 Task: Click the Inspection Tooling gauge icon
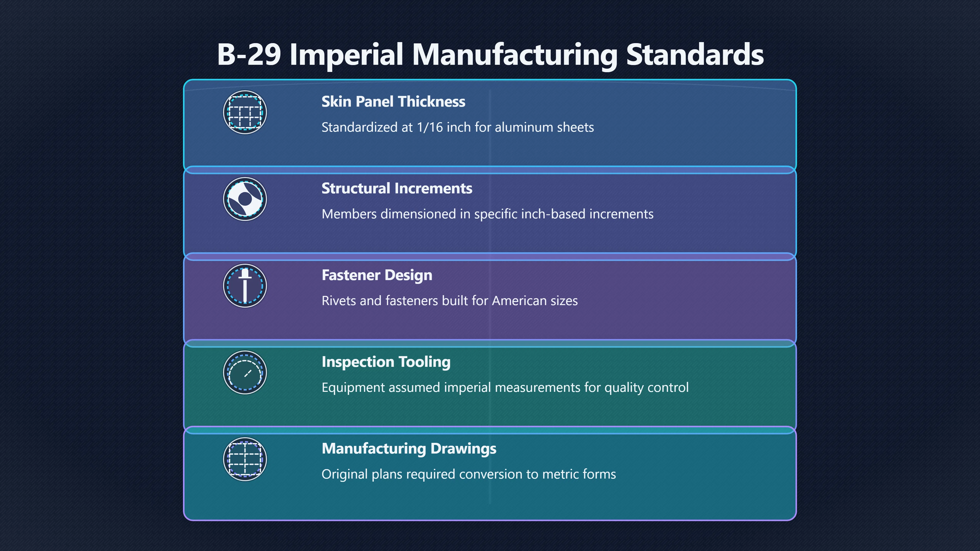245,372
